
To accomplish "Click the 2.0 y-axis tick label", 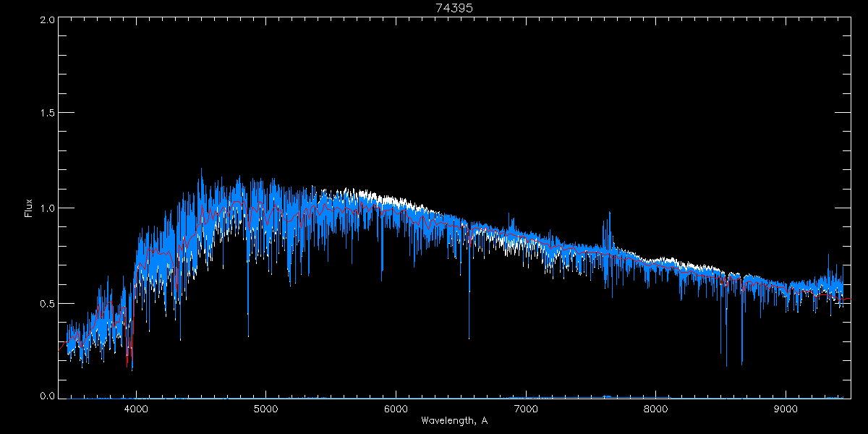I will coord(46,20).
